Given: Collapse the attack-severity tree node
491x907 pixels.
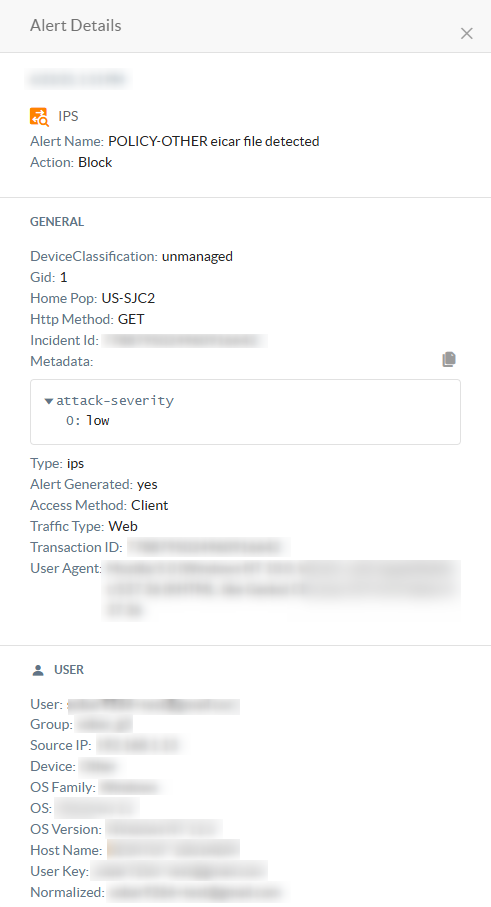Looking at the screenshot, I should (x=49, y=401).
